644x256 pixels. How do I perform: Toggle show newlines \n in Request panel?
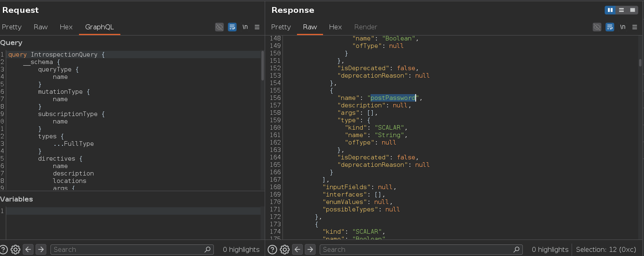(x=245, y=27)
